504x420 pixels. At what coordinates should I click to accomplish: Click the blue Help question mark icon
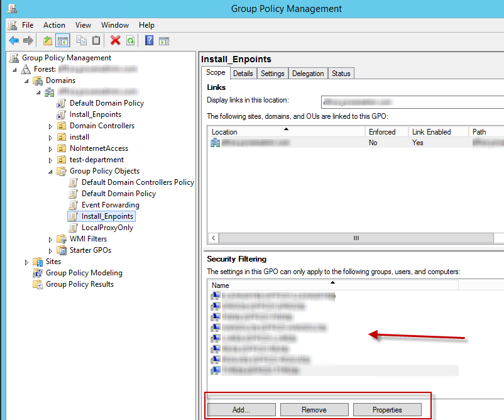click(x=150, y=41)
